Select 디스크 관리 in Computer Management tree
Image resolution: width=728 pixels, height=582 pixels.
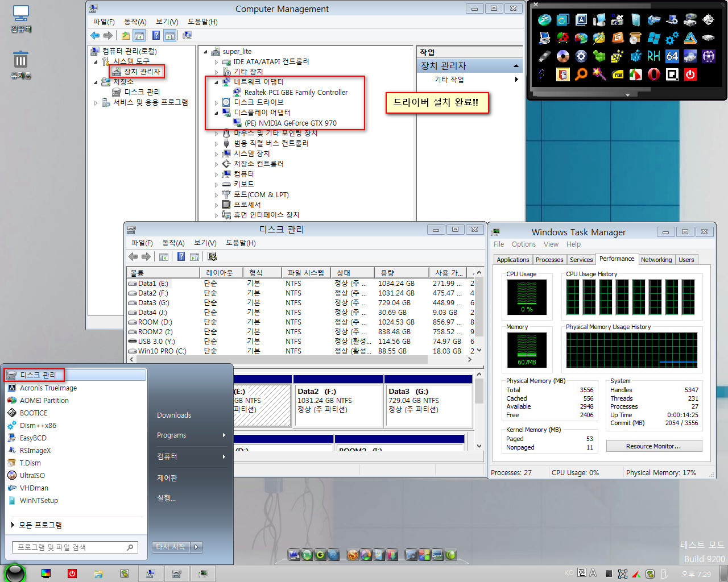[142, 92]
